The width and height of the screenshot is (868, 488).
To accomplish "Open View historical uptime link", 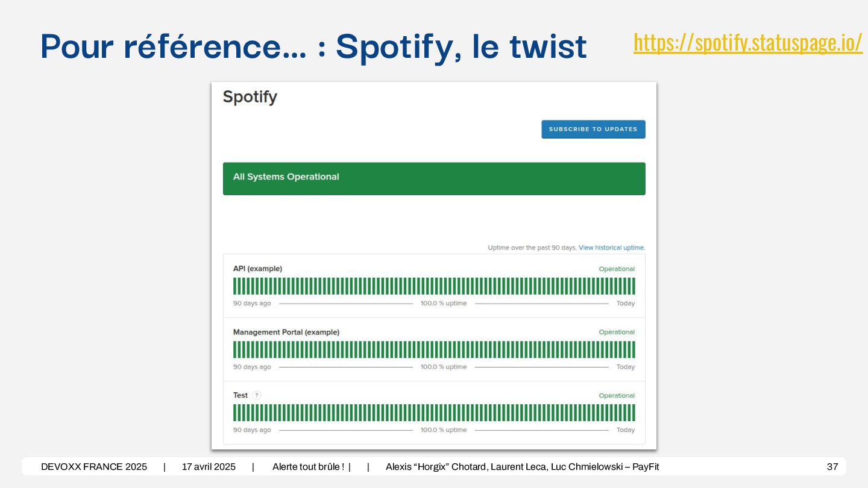I will click(x=612, y=248).
